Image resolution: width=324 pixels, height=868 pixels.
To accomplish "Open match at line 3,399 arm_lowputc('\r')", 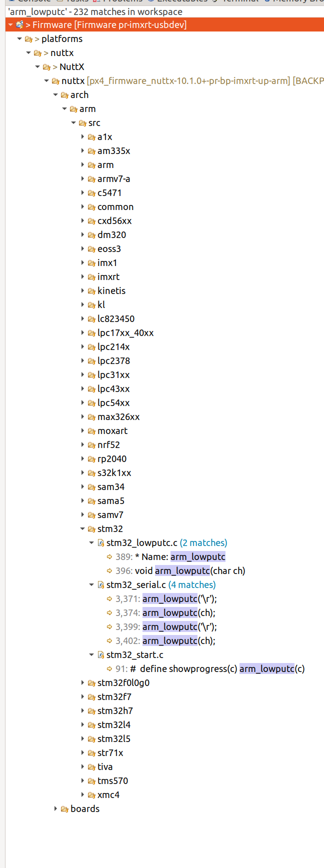I will click(x=179, y=626).
